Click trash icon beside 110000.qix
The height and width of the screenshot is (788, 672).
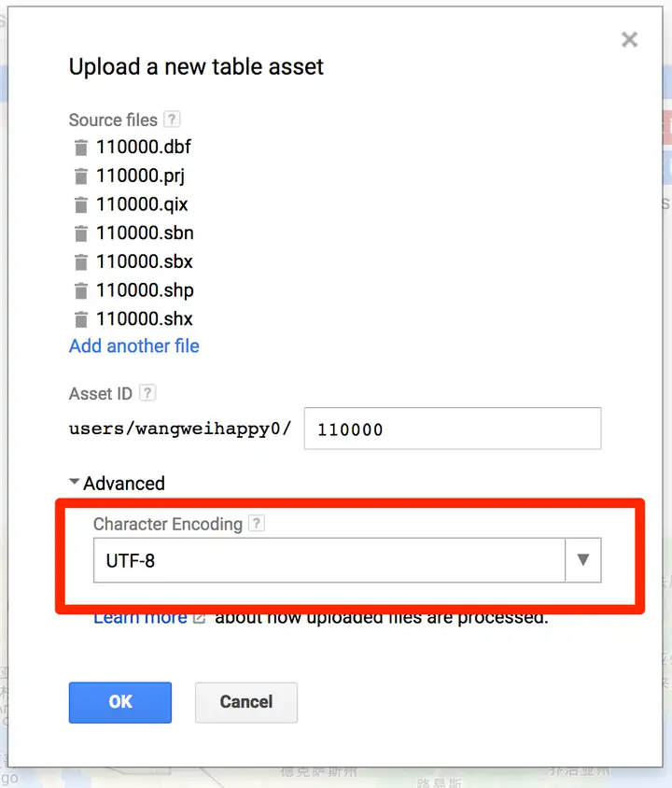coord(80,205)
